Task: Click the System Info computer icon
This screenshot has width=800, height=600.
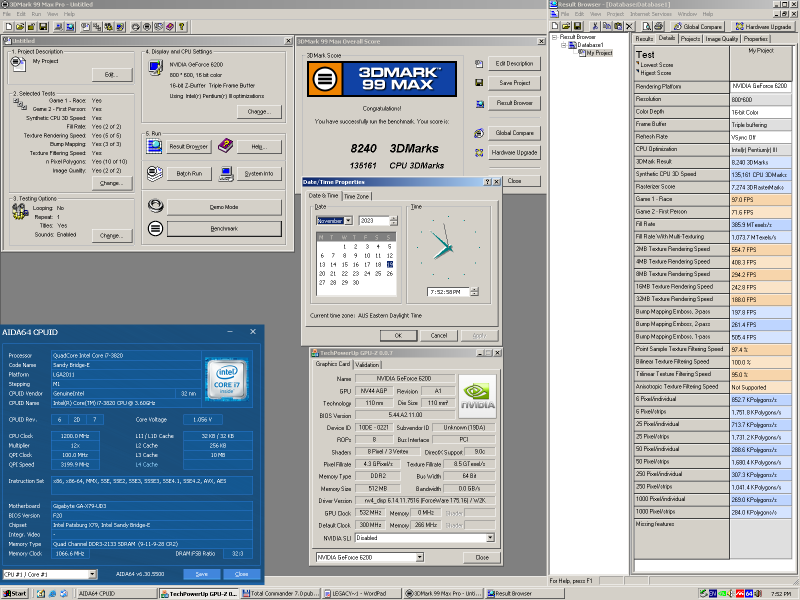Action: pyautogui.click(x=226, y=173)
